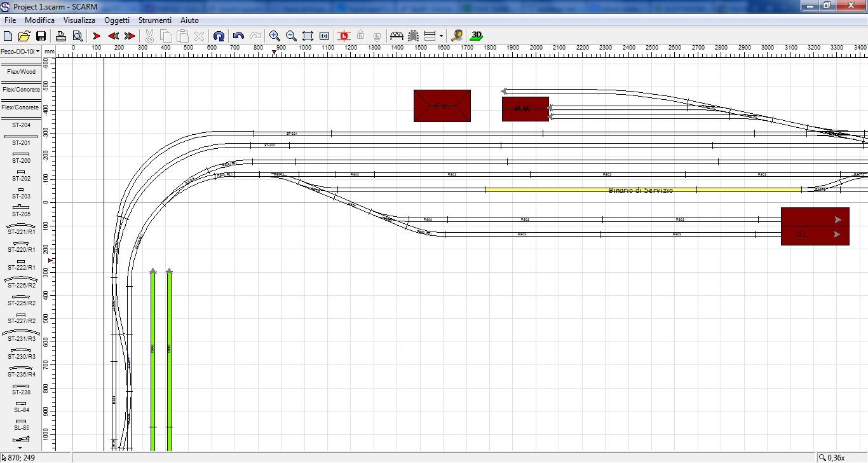The width and height of the screenshot is (868, 463).
Task: Click the Delete X icon
Action: point(199,36)
